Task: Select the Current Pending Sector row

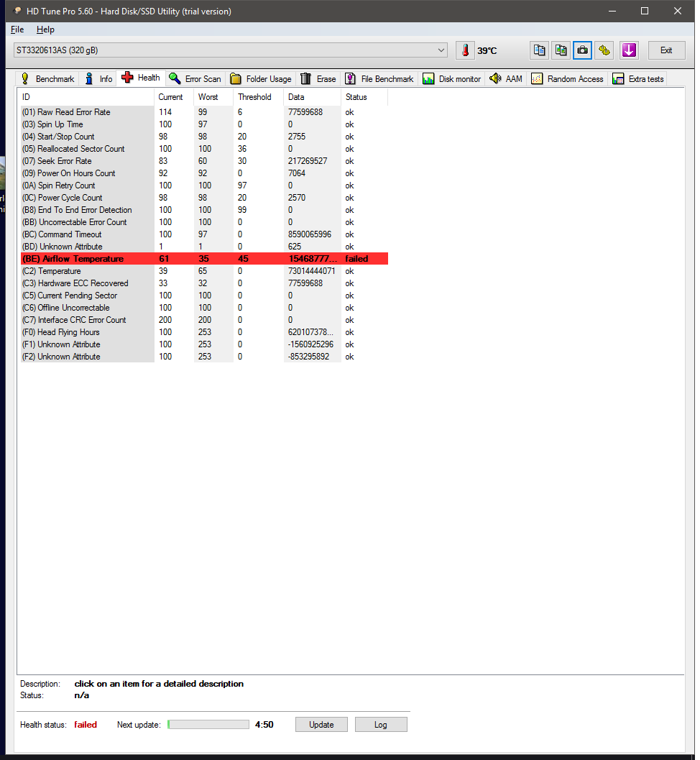Action: point(204,296)
